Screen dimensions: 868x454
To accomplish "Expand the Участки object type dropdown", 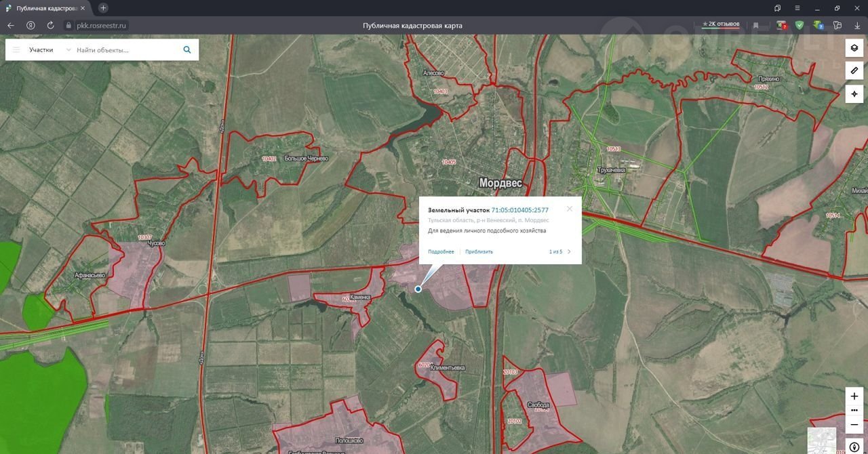I will click(68, 49).
